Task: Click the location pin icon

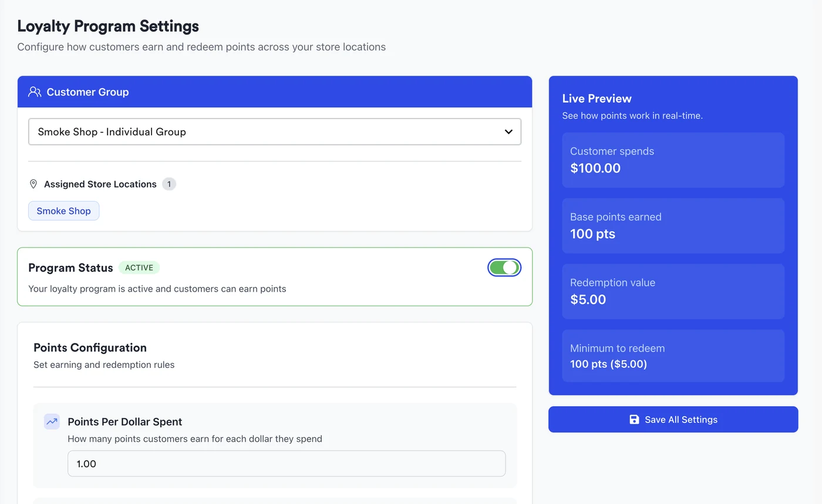Action: coord(33,184)
